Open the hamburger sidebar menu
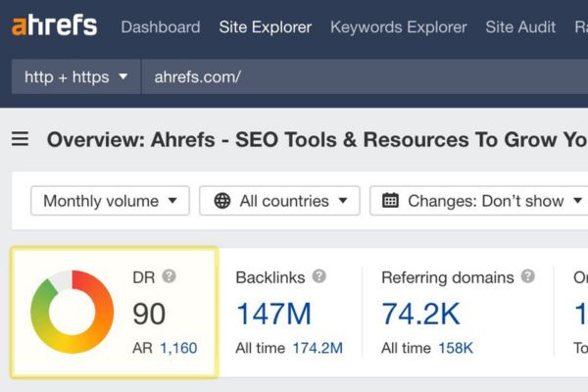Viewport: 588px width, 392px height. (x=20, y=139)
